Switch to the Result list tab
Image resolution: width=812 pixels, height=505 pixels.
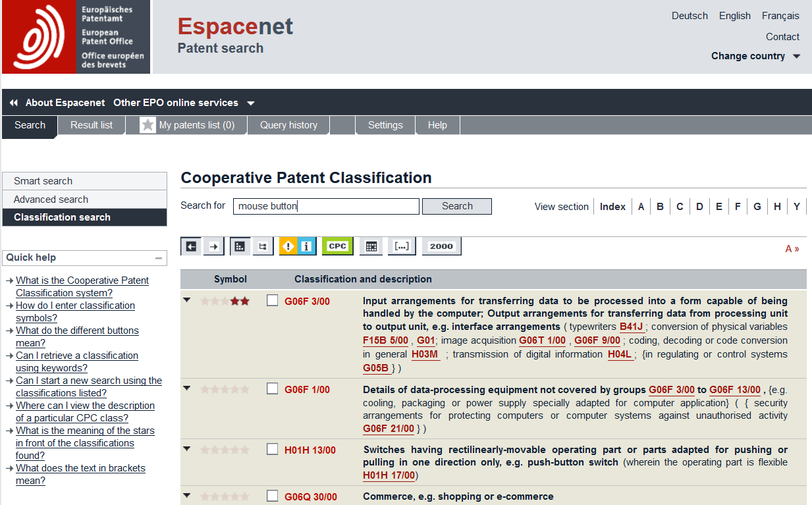pyautogui.click(x=92, y=125)
